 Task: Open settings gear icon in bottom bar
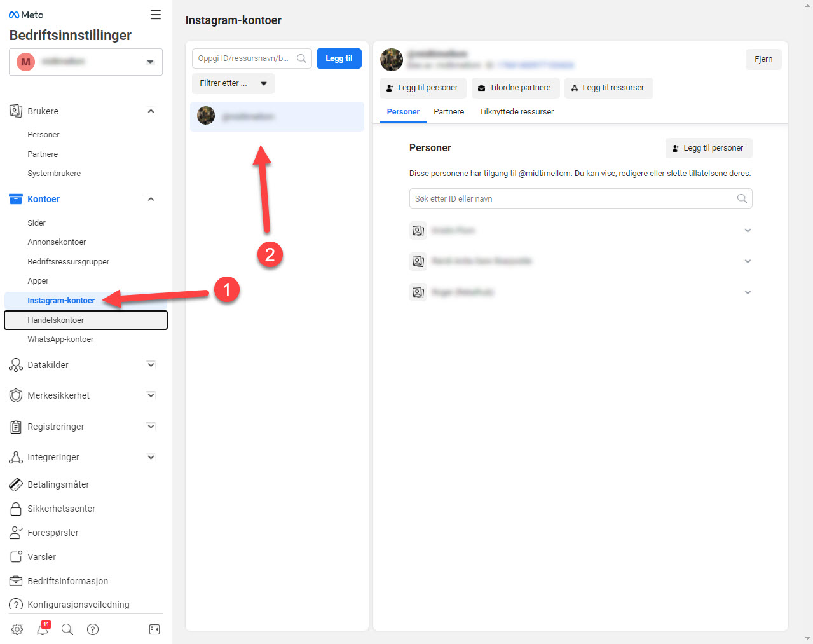[x=17, y=629]
